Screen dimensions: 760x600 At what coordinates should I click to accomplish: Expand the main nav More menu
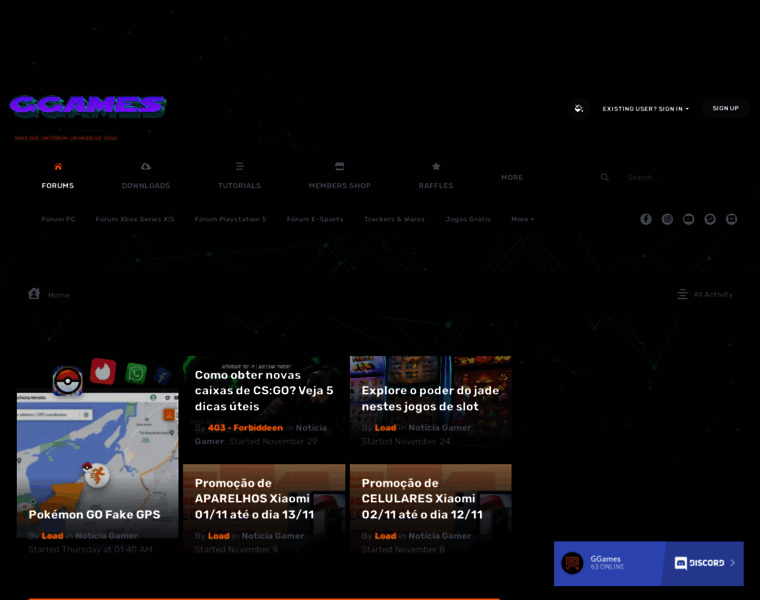(512, 177)
